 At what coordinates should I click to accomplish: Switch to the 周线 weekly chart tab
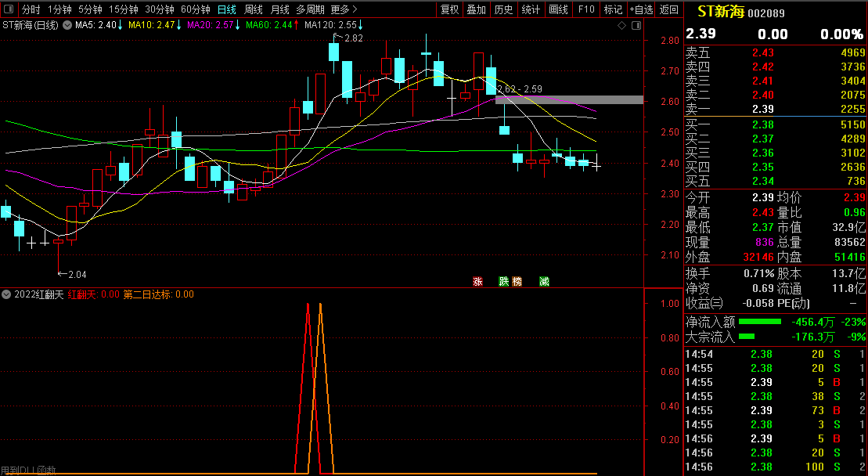254,9
